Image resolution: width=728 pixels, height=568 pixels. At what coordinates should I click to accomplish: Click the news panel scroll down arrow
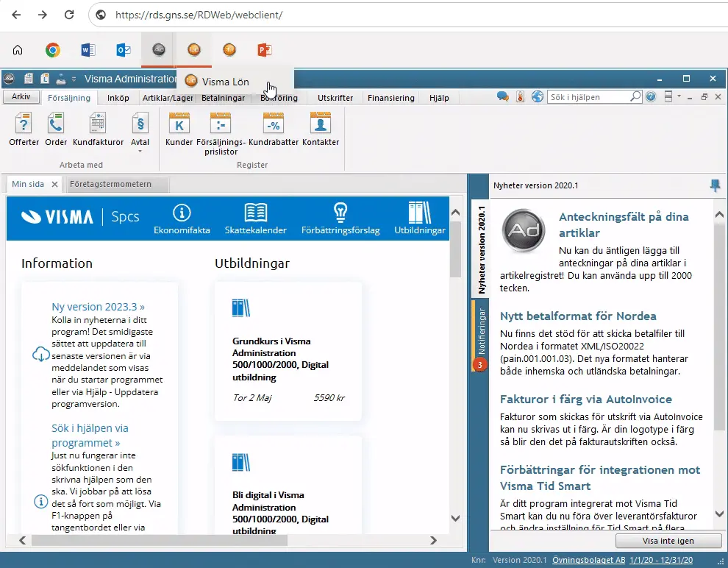click(719, 514)
